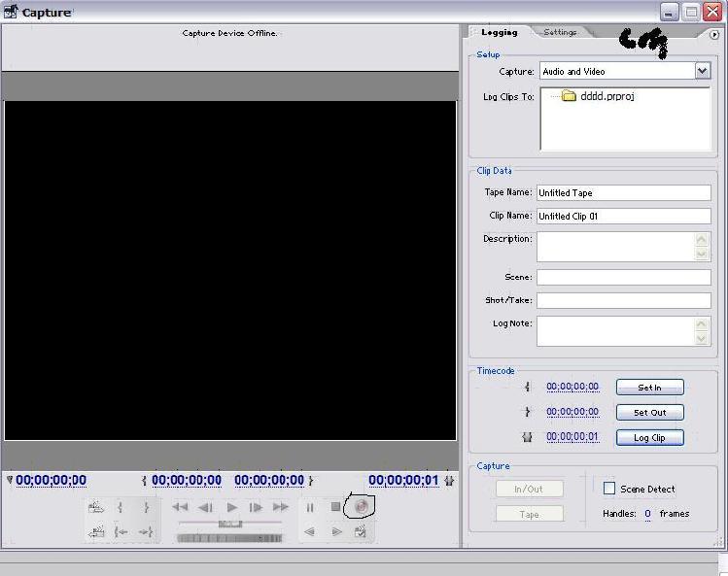Screen dimensions: 728x576
Task: Open the Capture panel flyout menu
Action: (x=714, y=34)
